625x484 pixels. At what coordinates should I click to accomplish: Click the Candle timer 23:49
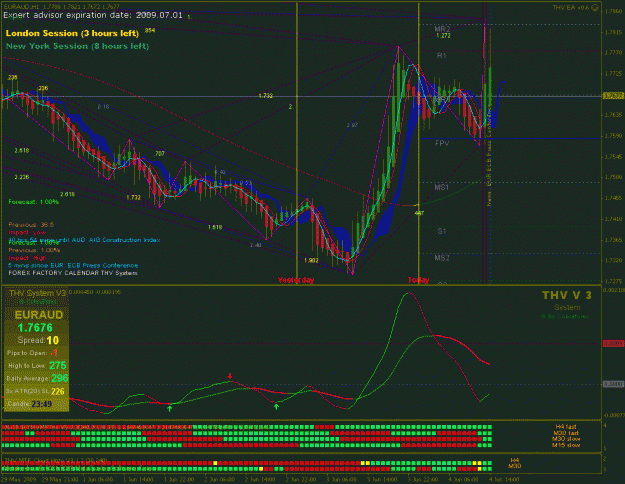pyautogui.click(x=41, y=404)
